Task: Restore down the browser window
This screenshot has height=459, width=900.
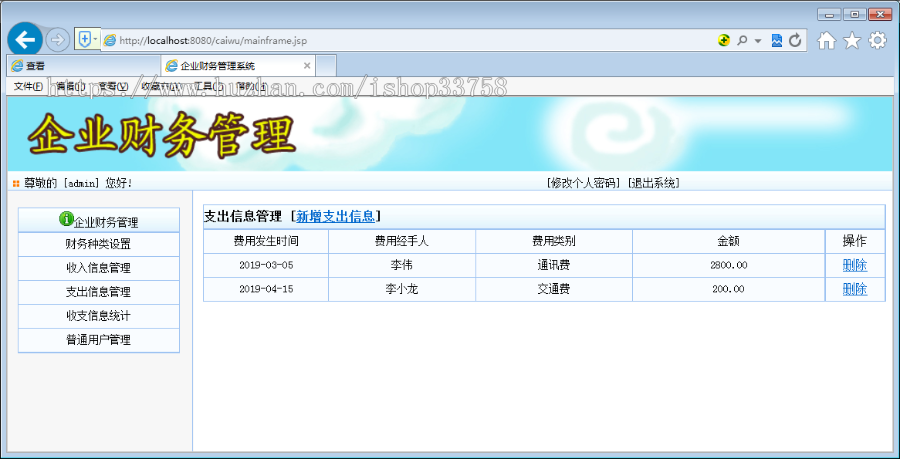Action: (x=855, y=14)
